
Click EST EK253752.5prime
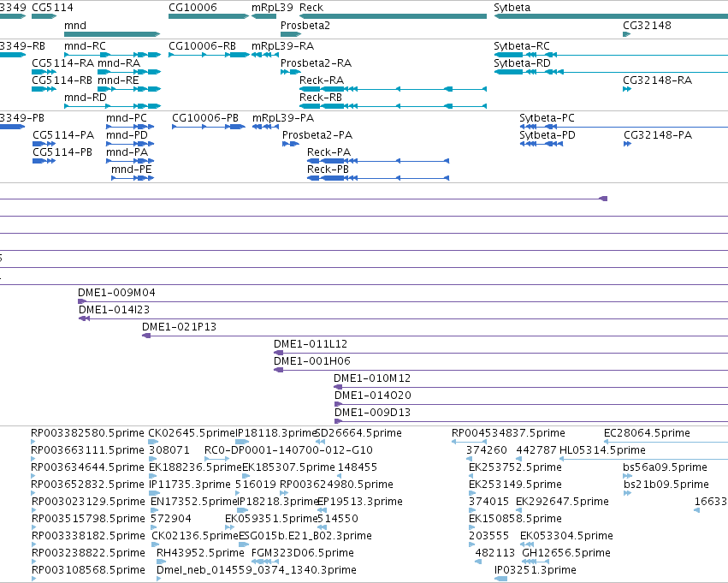pyautogui.click(x=515, y=467)
